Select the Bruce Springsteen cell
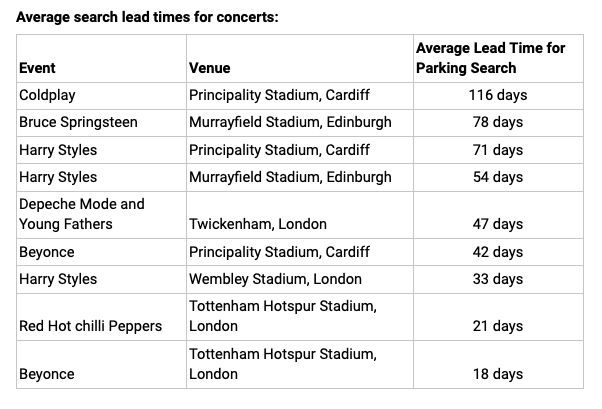Screen dimensions: 602x409 [78, 122]
